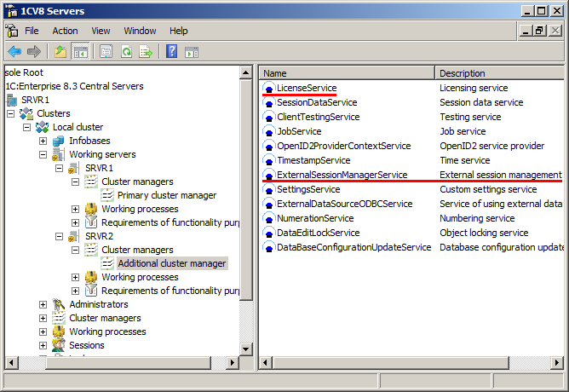Click the NumerationService row icon
This screenshot has width=569, height=392.
click(269, 219)
